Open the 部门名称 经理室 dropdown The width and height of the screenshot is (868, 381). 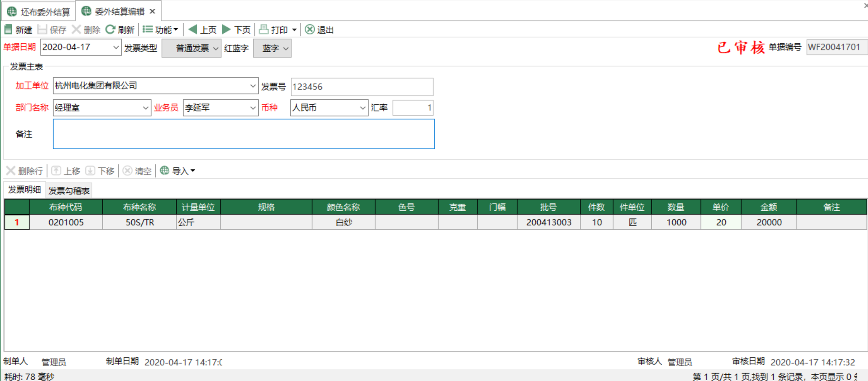(x=146, y=108)
